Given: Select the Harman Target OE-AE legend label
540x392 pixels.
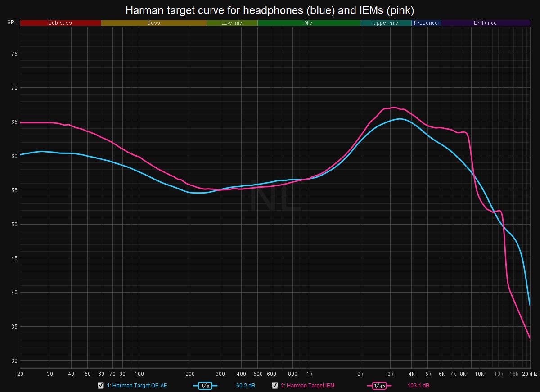Looking at the screenshot, I should pos(137,386).
